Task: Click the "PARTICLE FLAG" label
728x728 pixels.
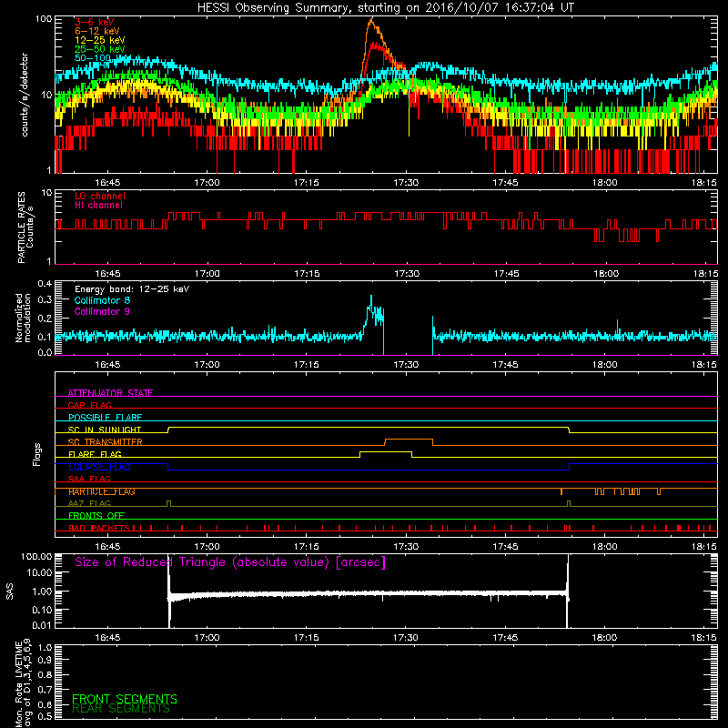Action: 102,491
